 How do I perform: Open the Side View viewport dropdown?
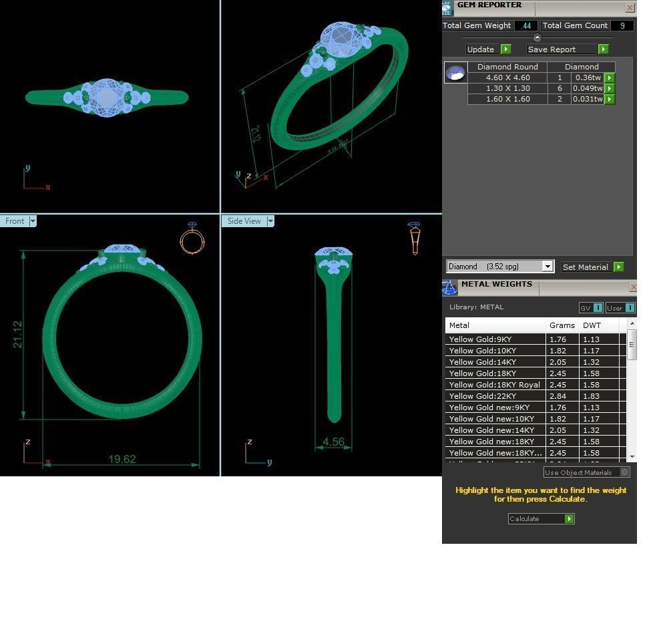click(270, 221)
